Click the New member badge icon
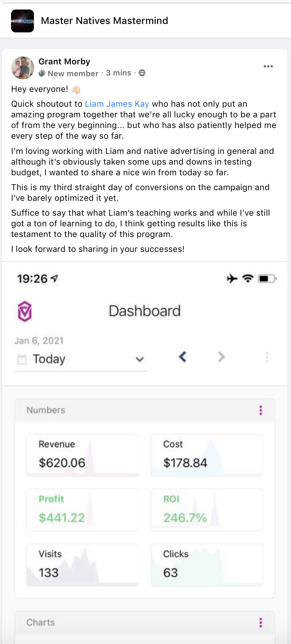This screenshot has width=291, height=644. tap(42, 73)
